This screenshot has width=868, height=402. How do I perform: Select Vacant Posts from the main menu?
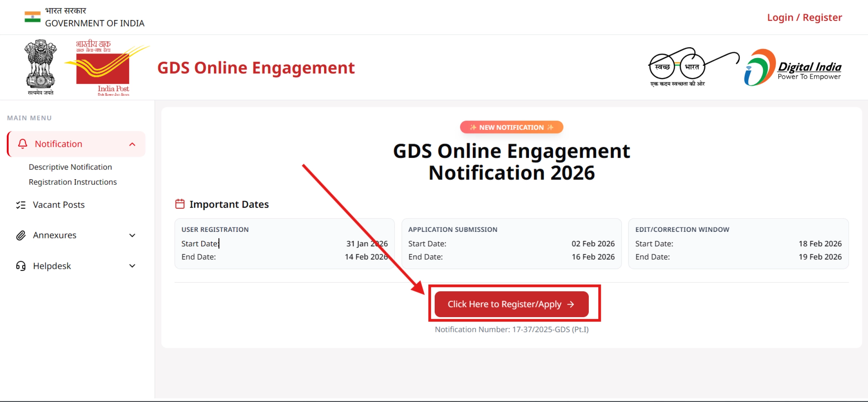click(x=58, y=205)
